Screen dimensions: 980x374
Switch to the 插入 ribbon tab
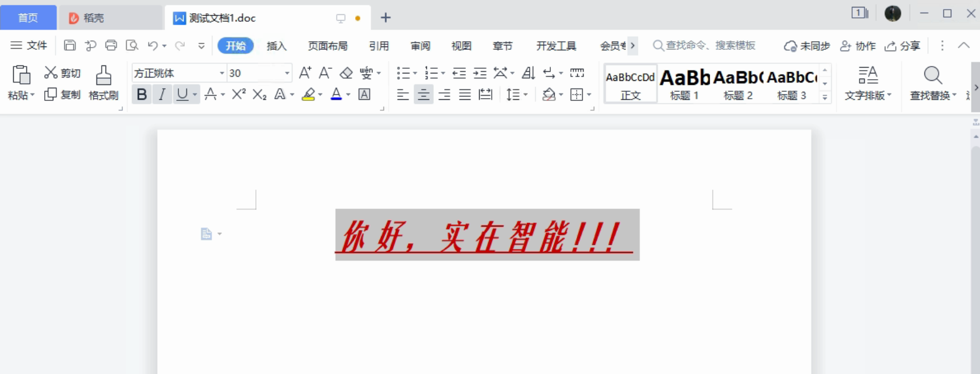(x=277, y=46)
